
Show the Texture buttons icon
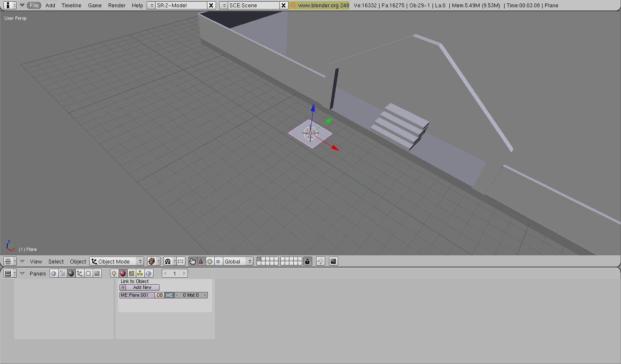[132, 273]
